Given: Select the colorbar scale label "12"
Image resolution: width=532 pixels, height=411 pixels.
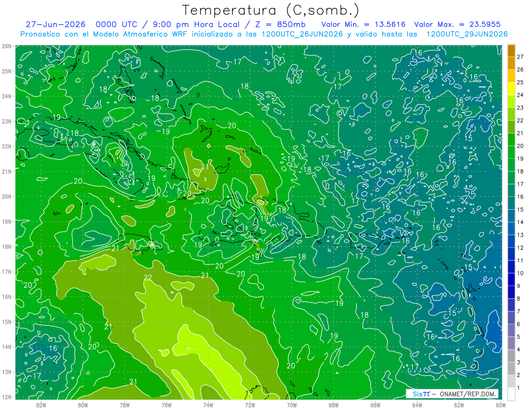Looking at the screenshot, I should pos(520,248).
